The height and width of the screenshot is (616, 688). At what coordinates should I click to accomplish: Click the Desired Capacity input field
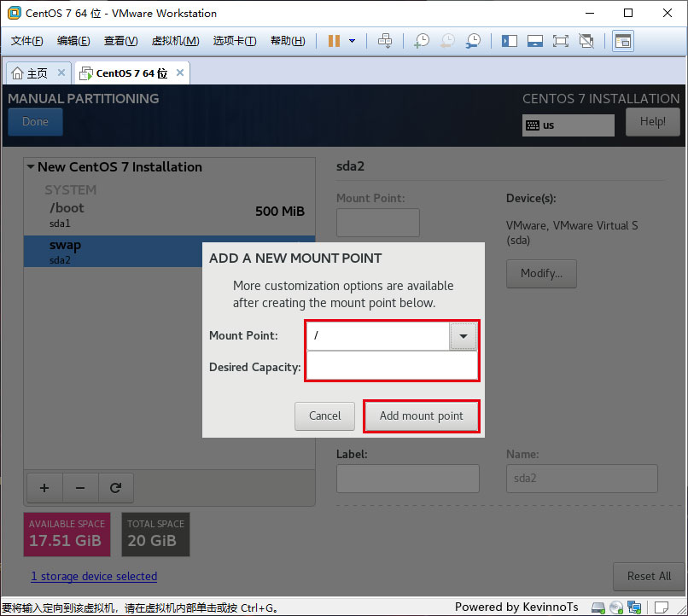click(x=392, y=366)
